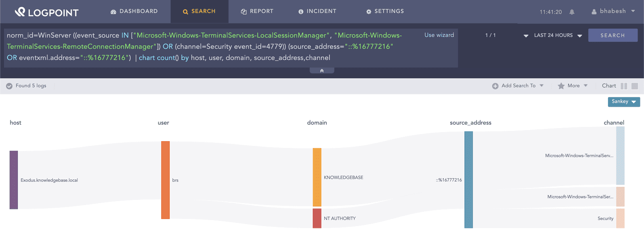Collapse the search query panel
644x234 pixels.
[x=322, y=71]
